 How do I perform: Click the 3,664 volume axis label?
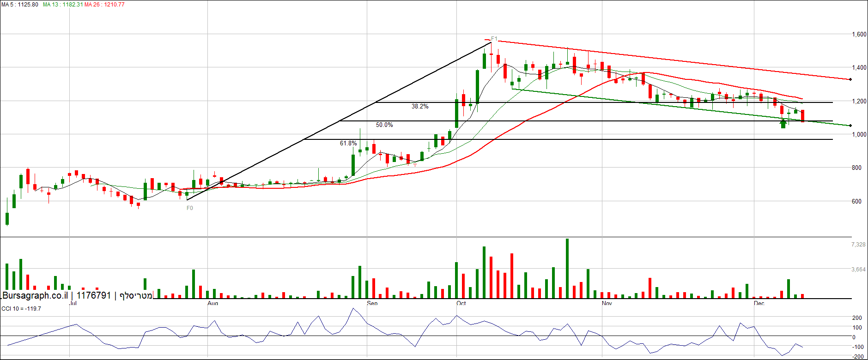pos(858,269)
